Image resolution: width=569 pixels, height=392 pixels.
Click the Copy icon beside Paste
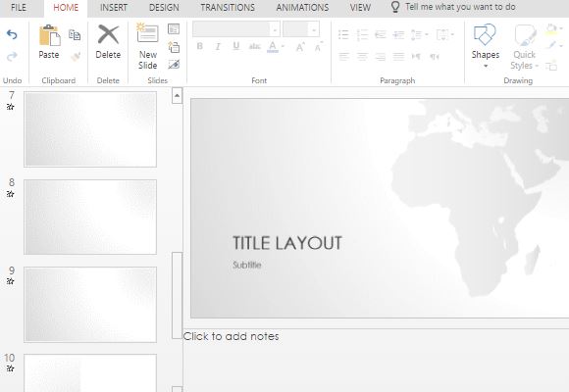[x=75, y=35]
